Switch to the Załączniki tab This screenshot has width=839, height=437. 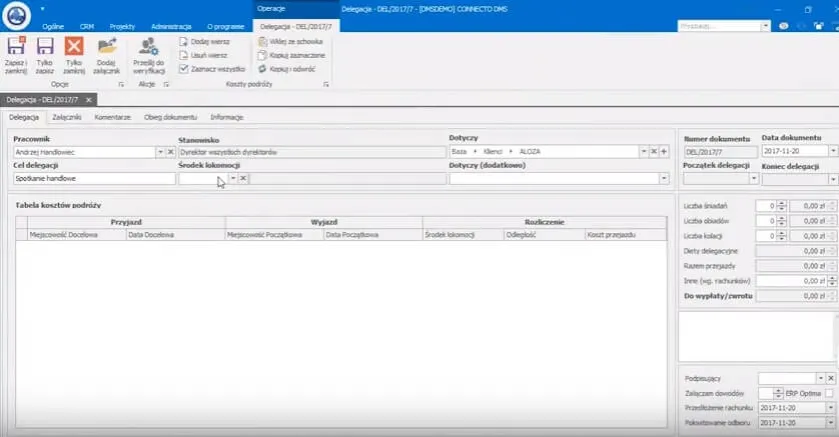[66, 117]
